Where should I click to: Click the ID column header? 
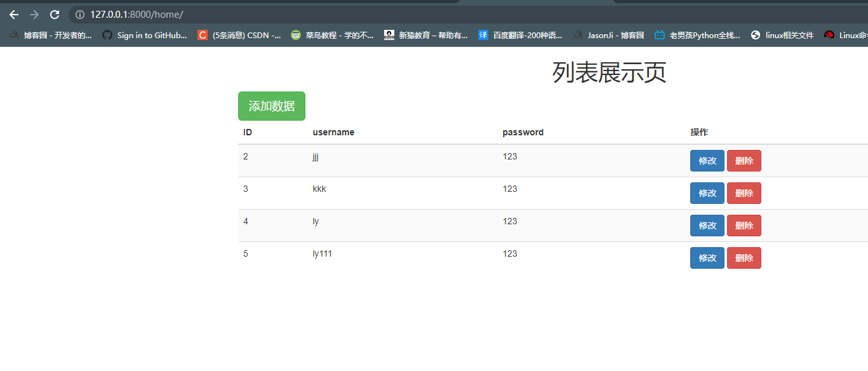click(x=248, y=132)
